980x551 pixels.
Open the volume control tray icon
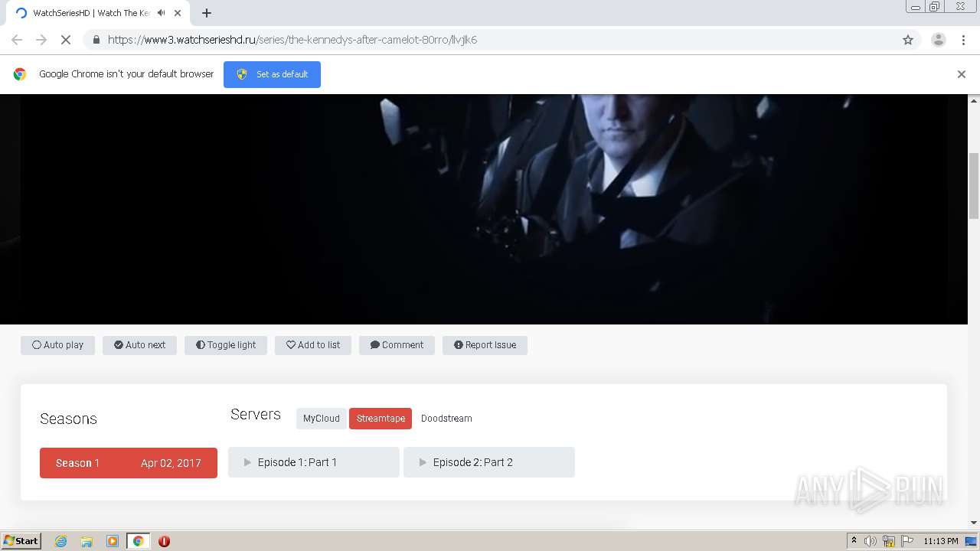coord(871,541)
